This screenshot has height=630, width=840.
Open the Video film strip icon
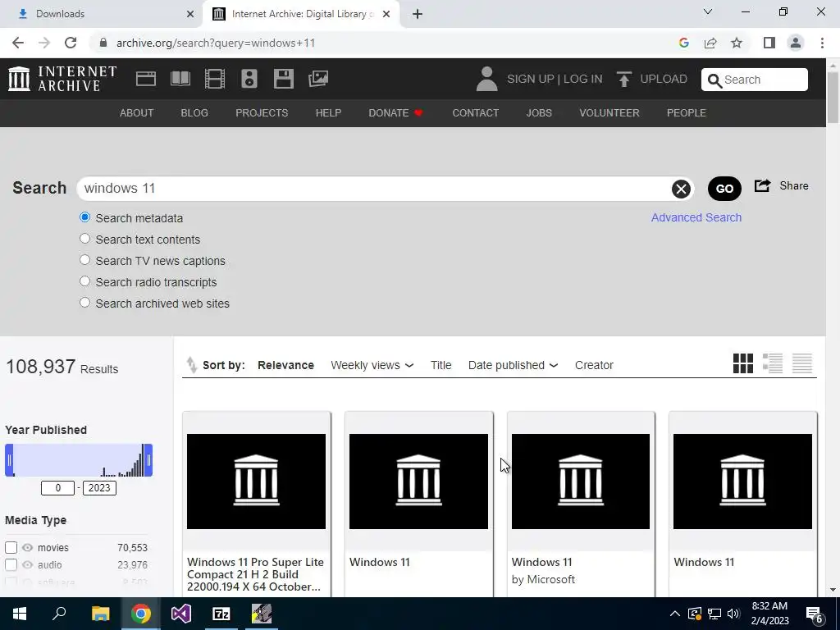tap(215, 79)
